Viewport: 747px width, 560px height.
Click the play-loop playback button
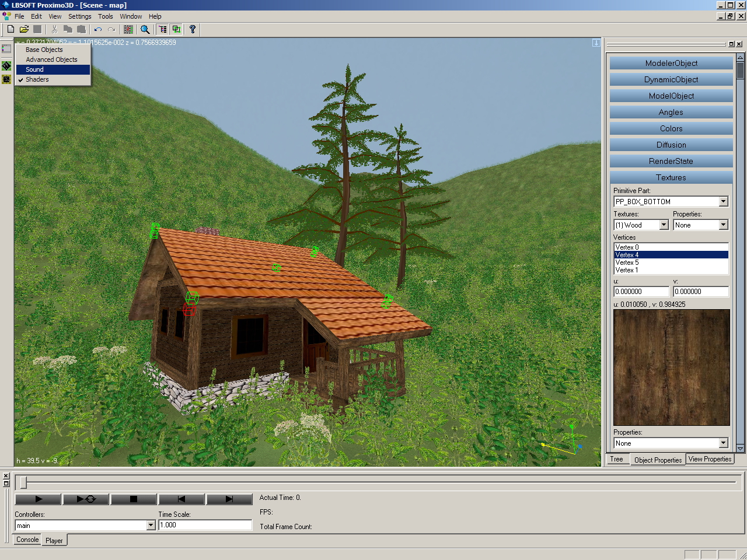86,499
